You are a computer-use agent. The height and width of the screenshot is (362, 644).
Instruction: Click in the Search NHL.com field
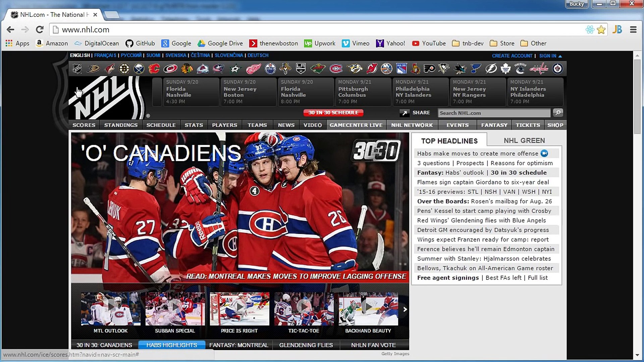493,113
